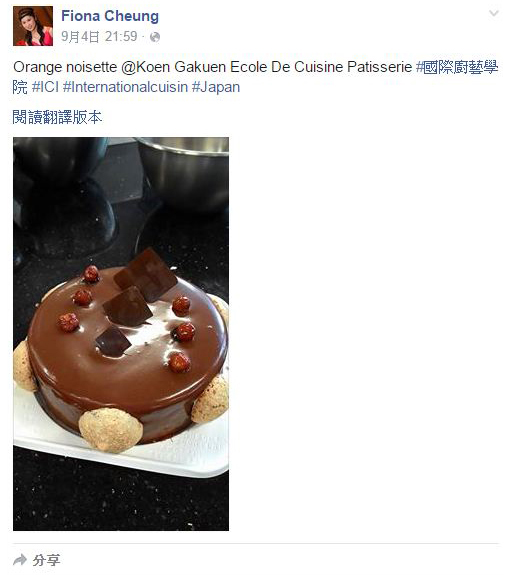The height and width of the screenshot is (575, 513).
Task: Open the #ICI hashtag
Action: pos(45,87)
